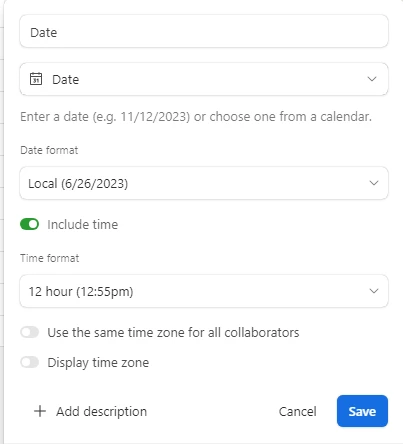Click the calendar icon beside Date type
The image size is (403, 444).
pos(36,79)
